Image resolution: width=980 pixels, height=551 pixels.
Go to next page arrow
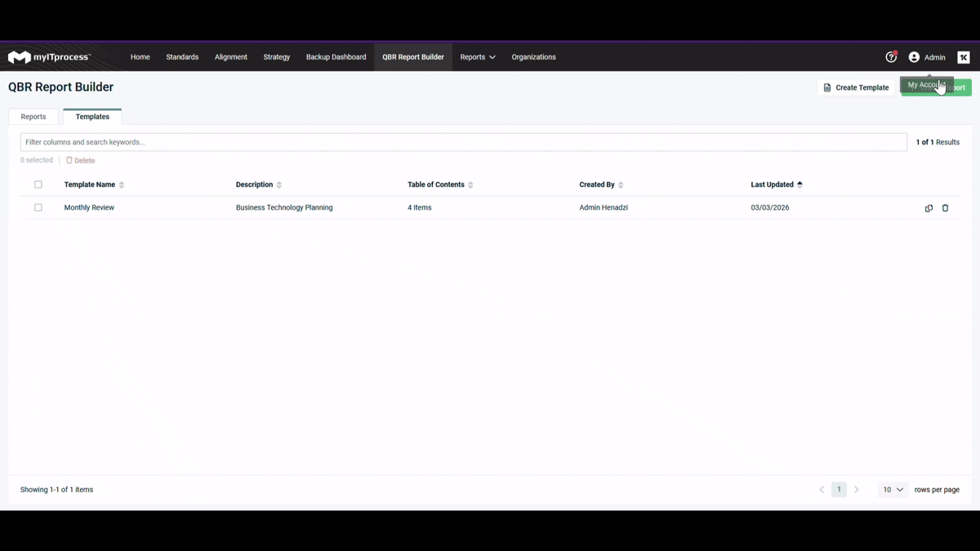point(856,490)
